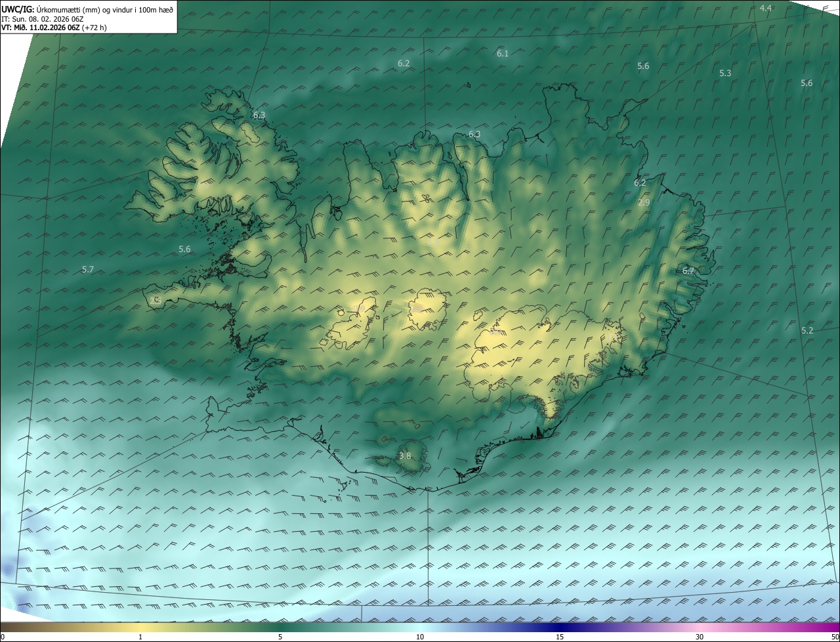Click the 15 tick on the colour scale

(560, 637)
